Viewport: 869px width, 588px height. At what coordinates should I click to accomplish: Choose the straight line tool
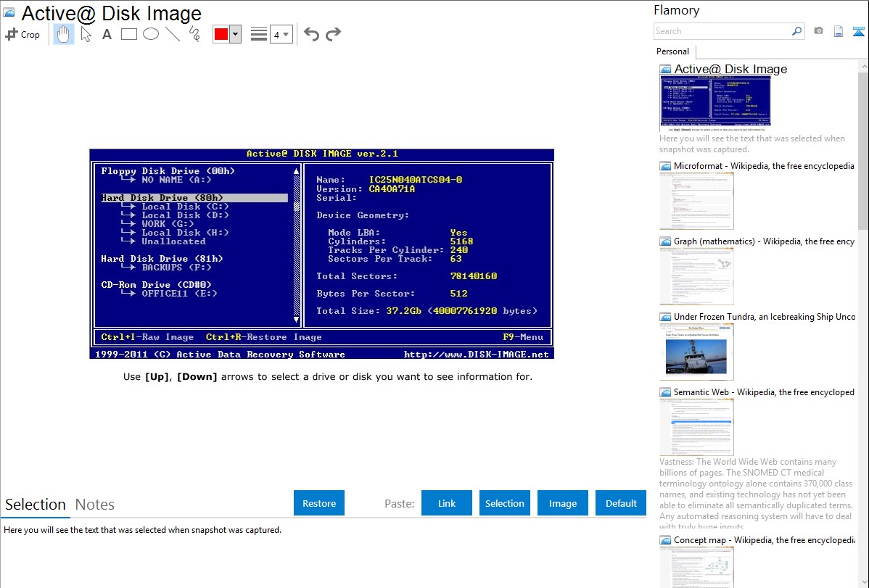click(173, 34)
